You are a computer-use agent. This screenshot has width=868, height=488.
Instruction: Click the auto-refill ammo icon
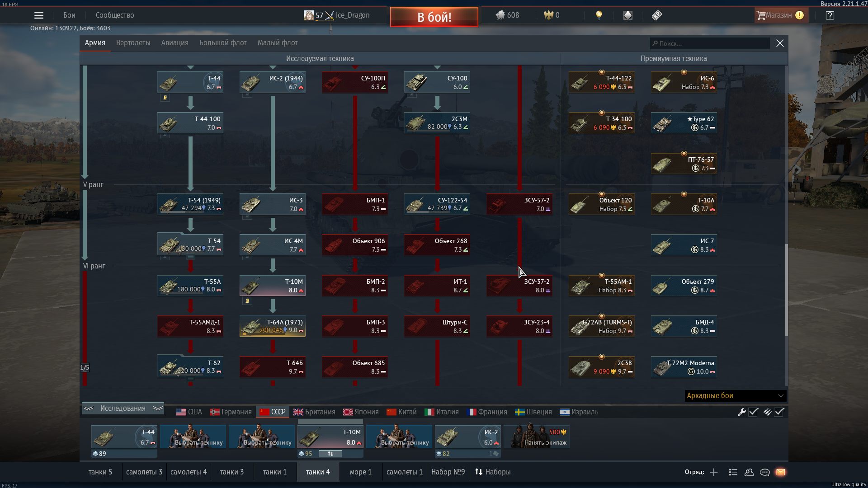click(767, 412)
